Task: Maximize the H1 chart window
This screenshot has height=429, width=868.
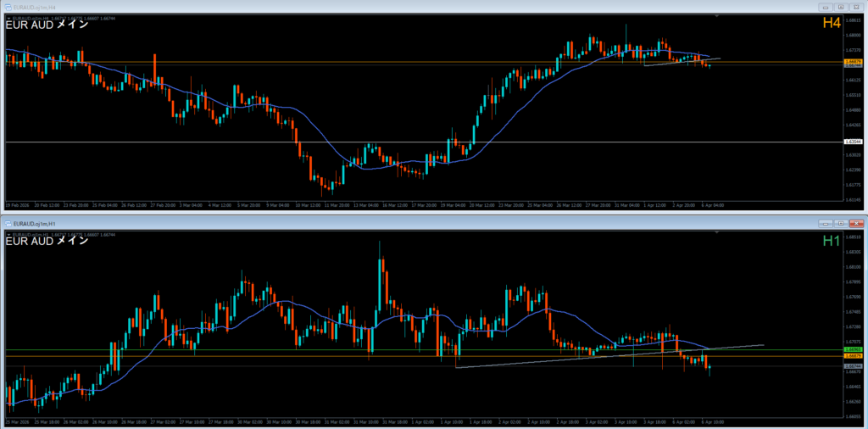Action: pyautogui.click(x=839, y=222)
